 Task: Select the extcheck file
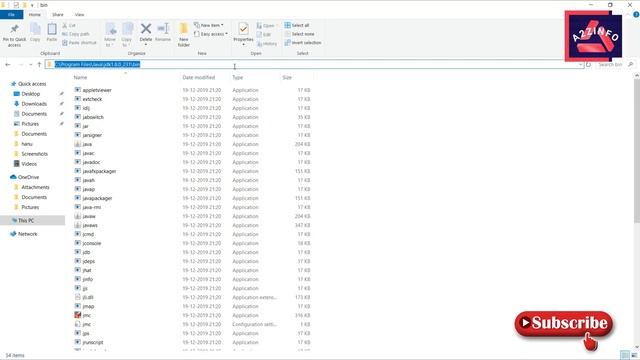[x=92, y=99]
